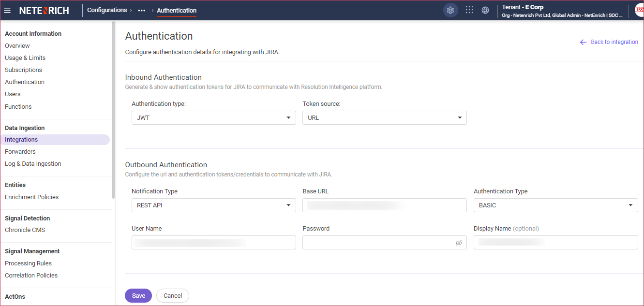Click Configurations in the breadcrumb
This screenshot has height=306, width=644.
coord(107,10)
